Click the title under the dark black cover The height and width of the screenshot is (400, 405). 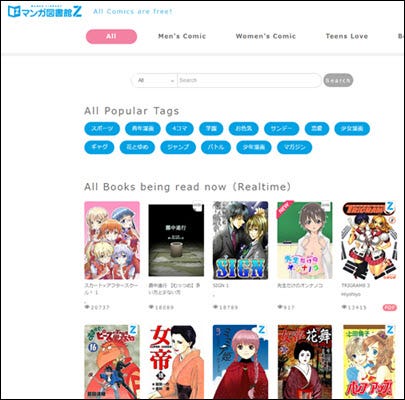174,289
